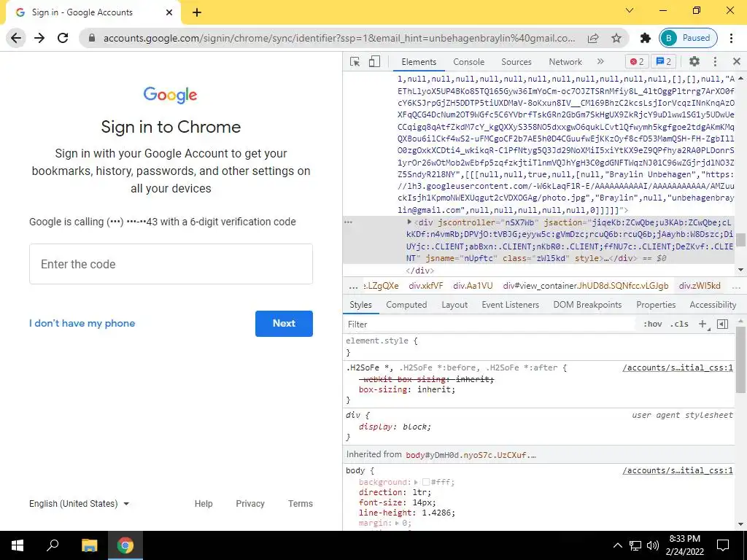This screenshot has height=560, width=747.
Task: Open the Layout pane tab
Action: (454, 305)
